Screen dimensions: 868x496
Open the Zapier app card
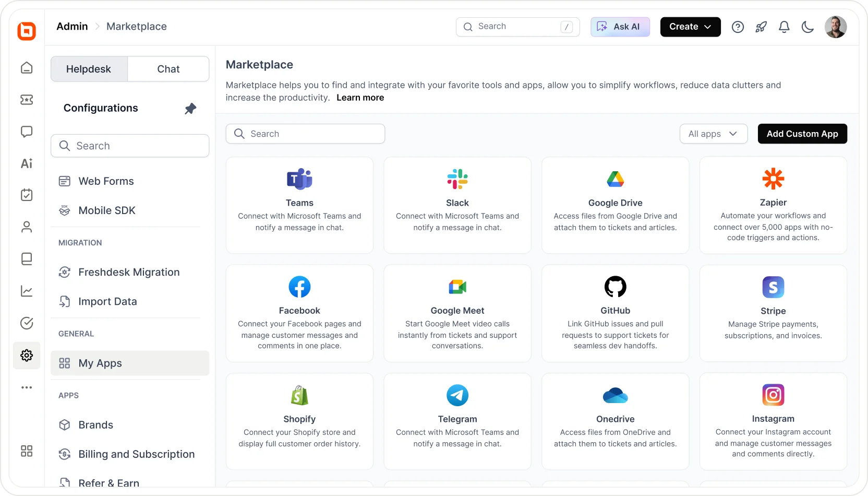[x=773, y=205]
